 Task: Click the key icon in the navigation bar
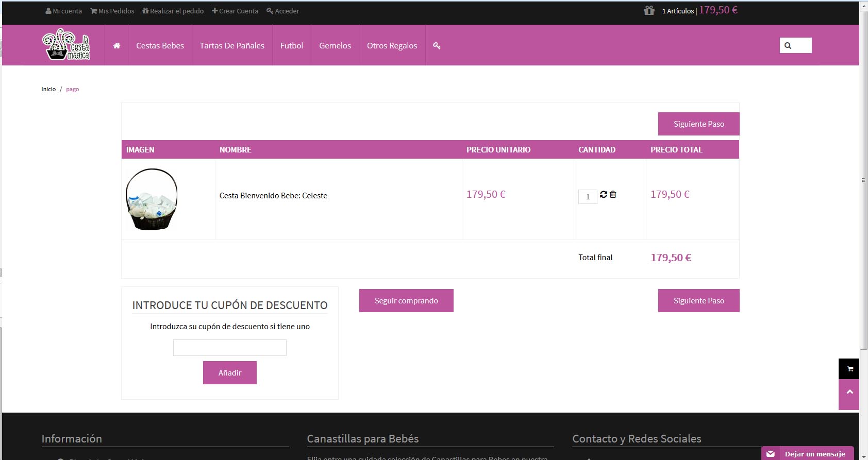click(437, 45)
